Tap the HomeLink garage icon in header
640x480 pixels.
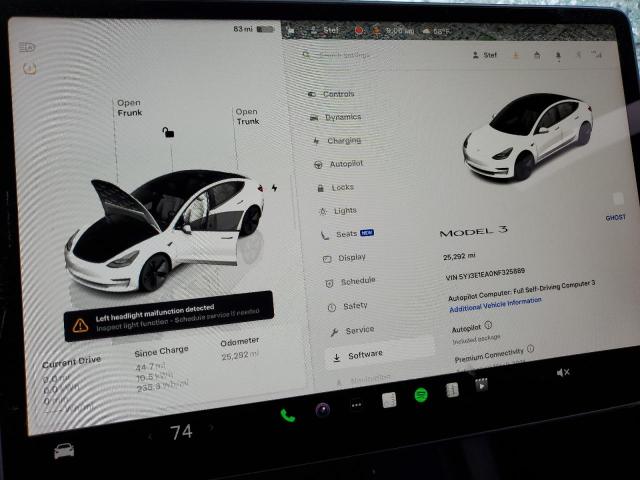pos(537,55)
